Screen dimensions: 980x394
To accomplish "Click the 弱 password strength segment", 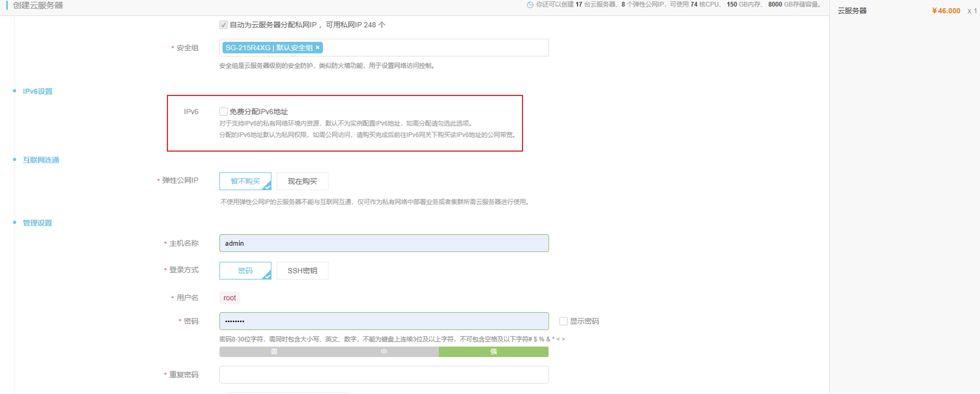I will click(x=274, y=352).
